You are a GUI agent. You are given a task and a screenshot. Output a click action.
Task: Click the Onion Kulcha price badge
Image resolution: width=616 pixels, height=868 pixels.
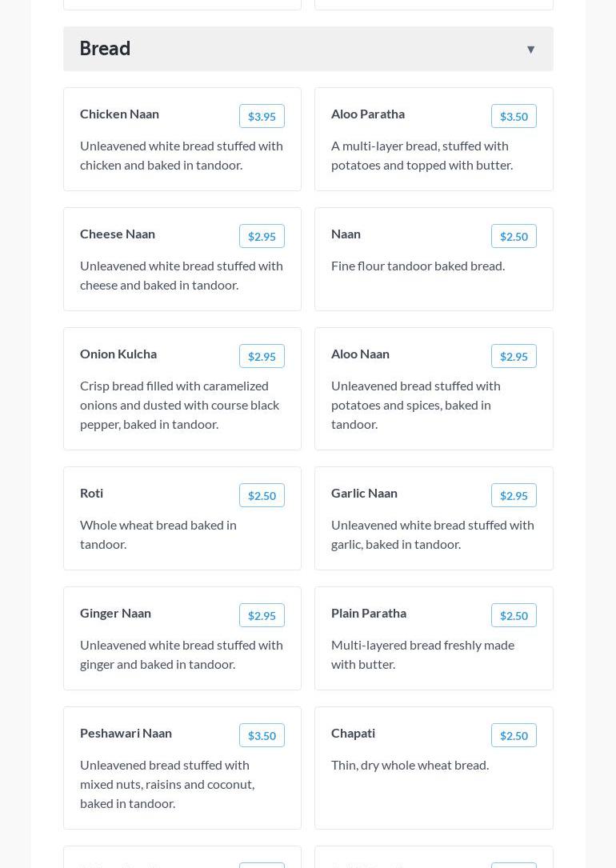(262, 356)
